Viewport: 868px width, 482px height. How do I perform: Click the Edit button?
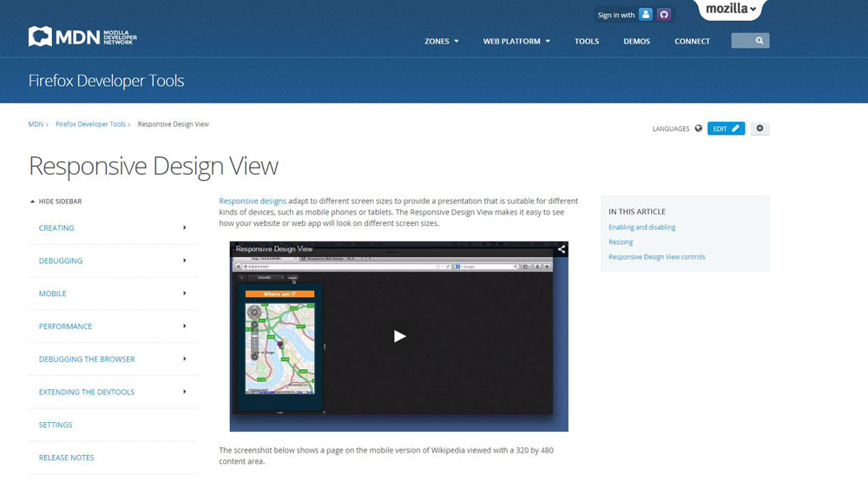(x=726, y=129)
